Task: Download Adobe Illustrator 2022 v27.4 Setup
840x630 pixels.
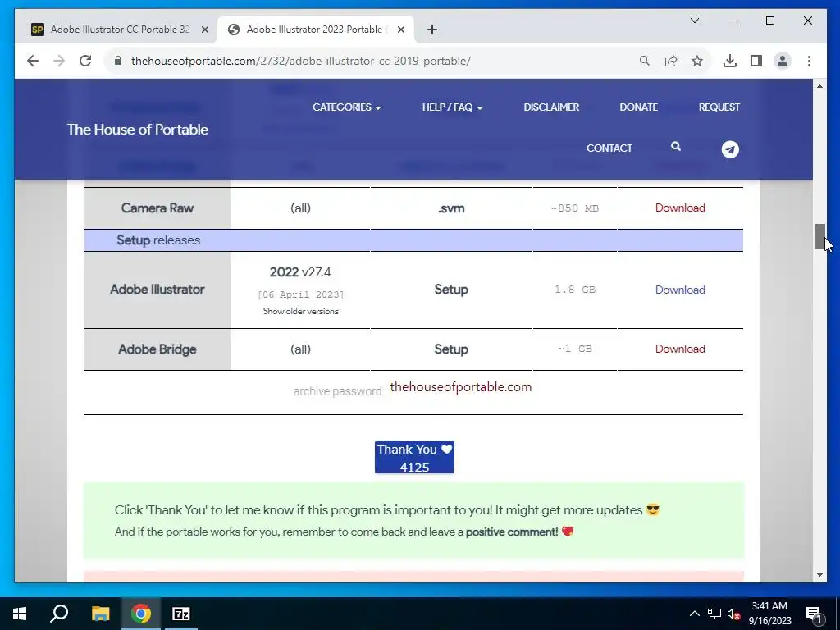Action: coord(680,290)
